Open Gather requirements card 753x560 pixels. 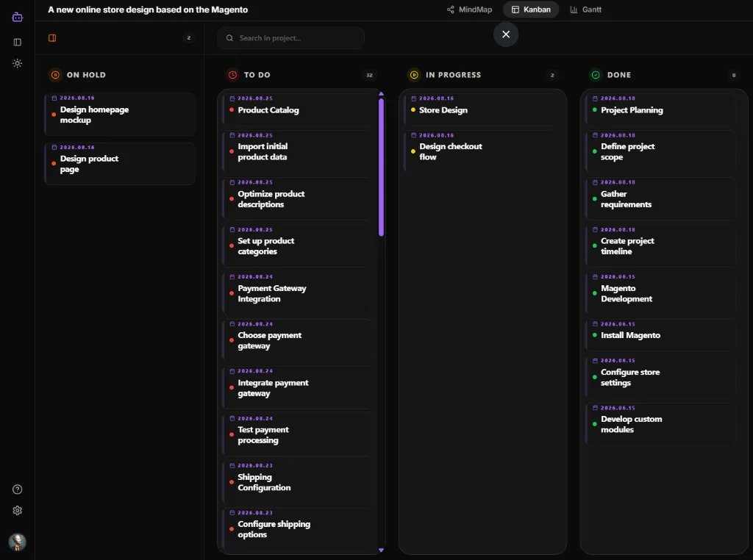660,198
